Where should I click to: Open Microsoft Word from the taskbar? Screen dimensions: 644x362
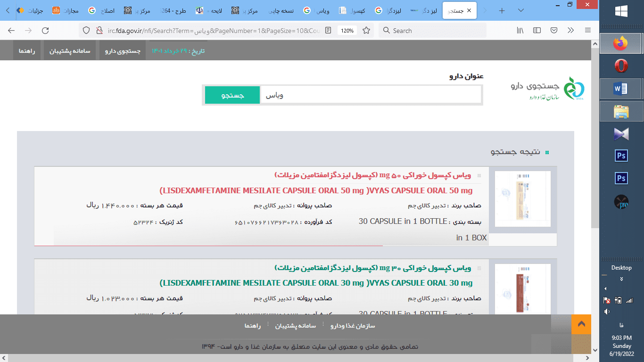pos(621,89)
